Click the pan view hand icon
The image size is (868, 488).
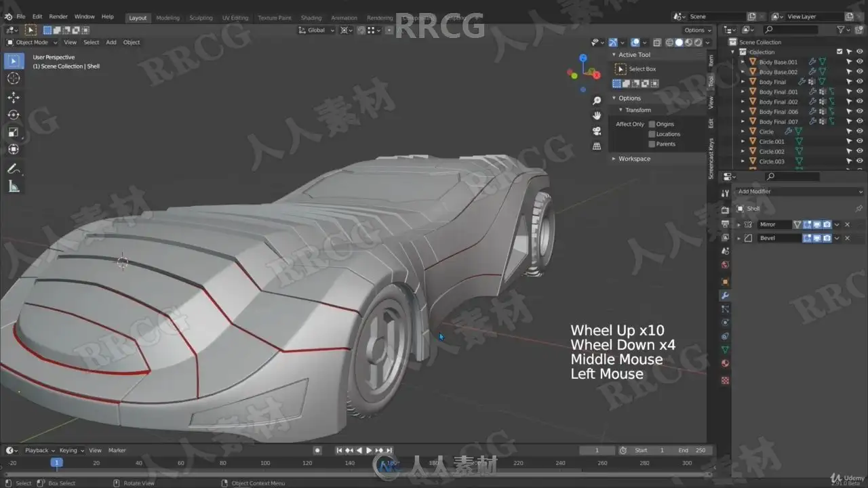(597, 115)
